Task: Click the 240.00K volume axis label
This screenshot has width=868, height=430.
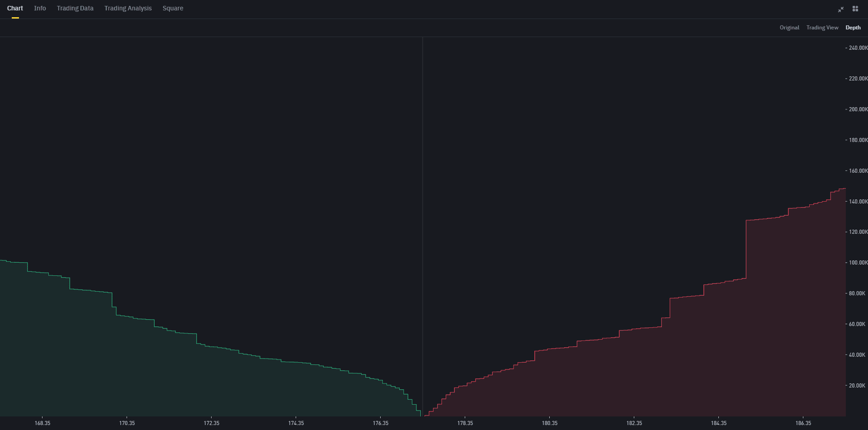Action: pyautogui.click(x=858, y=48)
